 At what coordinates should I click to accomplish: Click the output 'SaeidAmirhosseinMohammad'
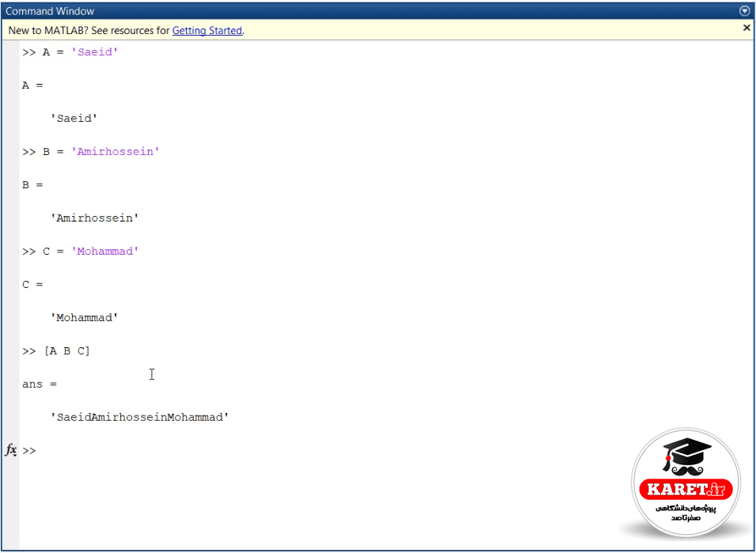tap(139, 417)
